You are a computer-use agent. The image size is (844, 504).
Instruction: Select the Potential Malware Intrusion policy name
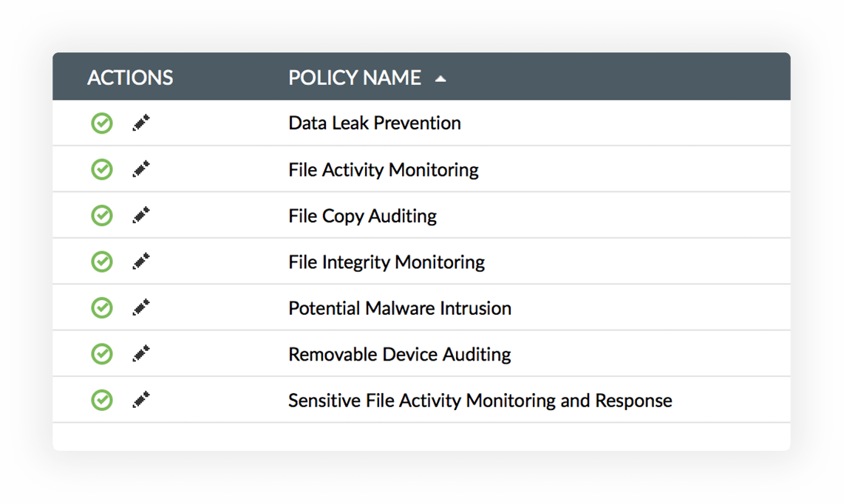[400, 308]
